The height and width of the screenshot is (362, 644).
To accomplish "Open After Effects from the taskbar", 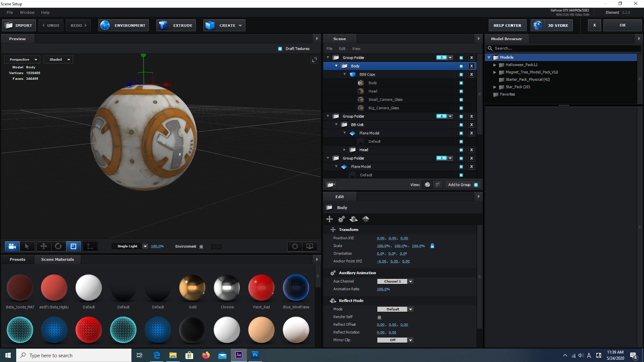I will tap(239, 355).
